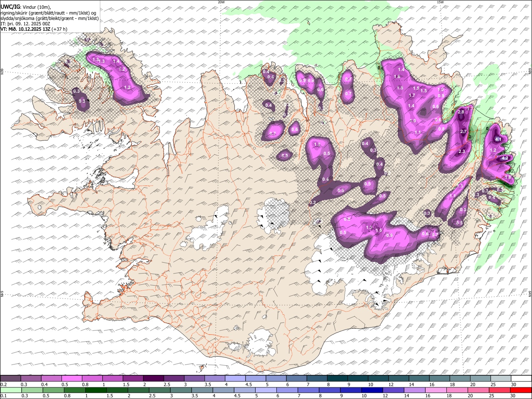Click the bottom-row light green swatch between 0.1 and 0.3
The width and height of the screenshot is (532, 399).
coord(11,390)
